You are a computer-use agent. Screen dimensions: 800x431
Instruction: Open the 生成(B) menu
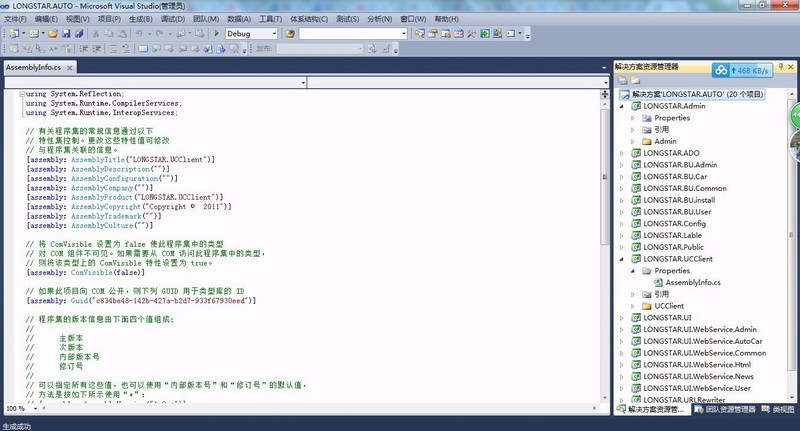pos(140,19)
